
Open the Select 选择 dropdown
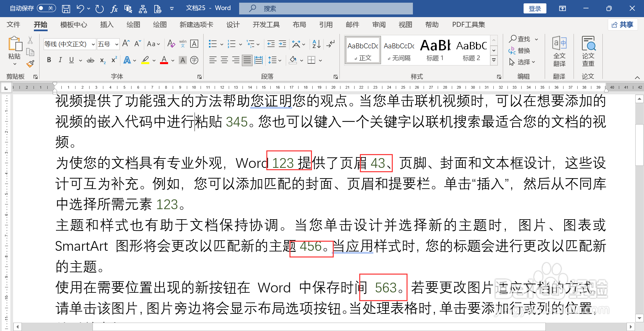pyautogui.click(x=522, y=62)
